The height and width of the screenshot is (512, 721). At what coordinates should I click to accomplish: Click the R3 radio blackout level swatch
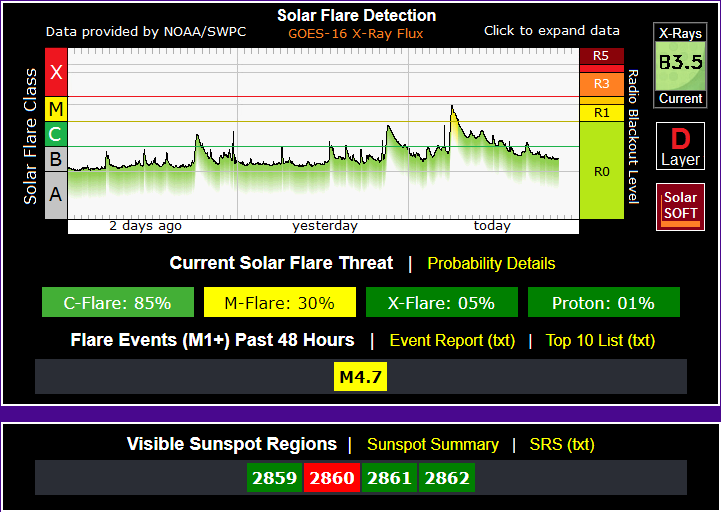(x=601, y=83)
